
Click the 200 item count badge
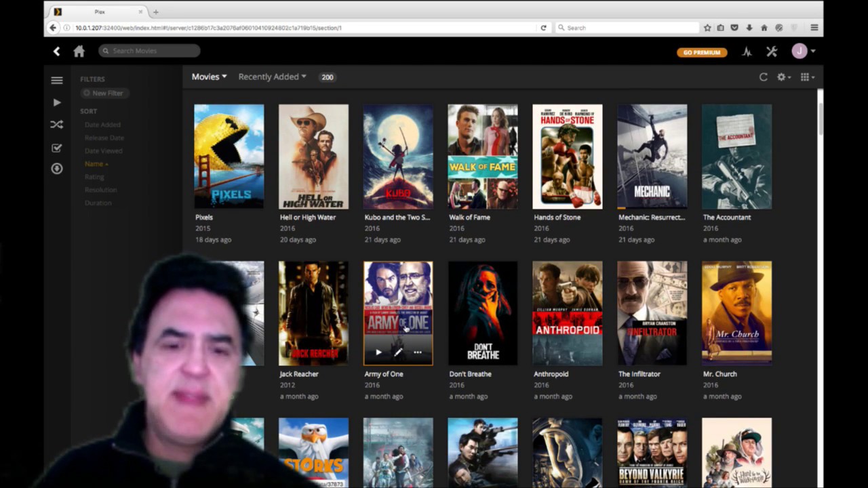(x=328, y=77)
